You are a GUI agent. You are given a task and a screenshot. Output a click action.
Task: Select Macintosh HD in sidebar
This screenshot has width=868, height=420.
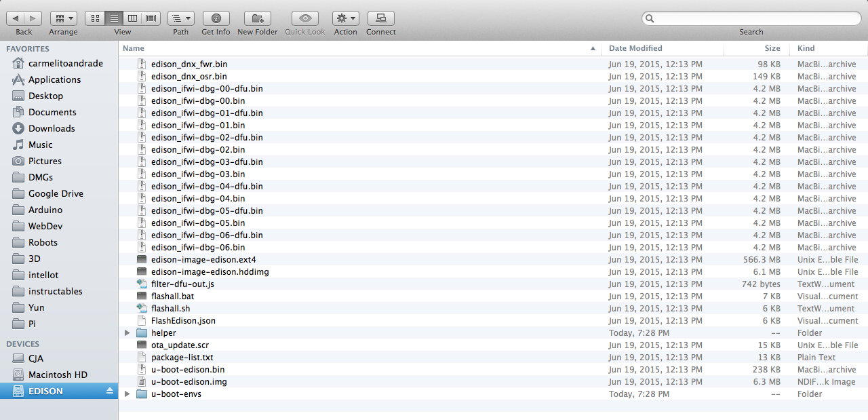[x=58, y=375]
